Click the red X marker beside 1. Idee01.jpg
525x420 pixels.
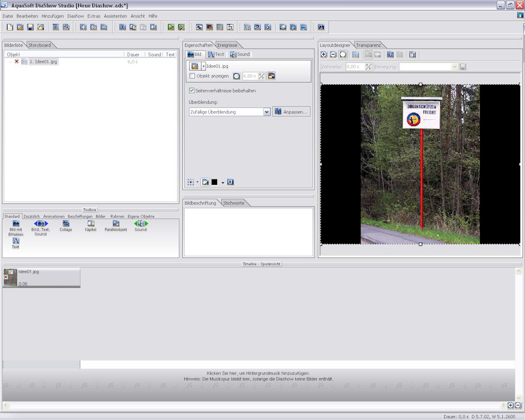17,61
